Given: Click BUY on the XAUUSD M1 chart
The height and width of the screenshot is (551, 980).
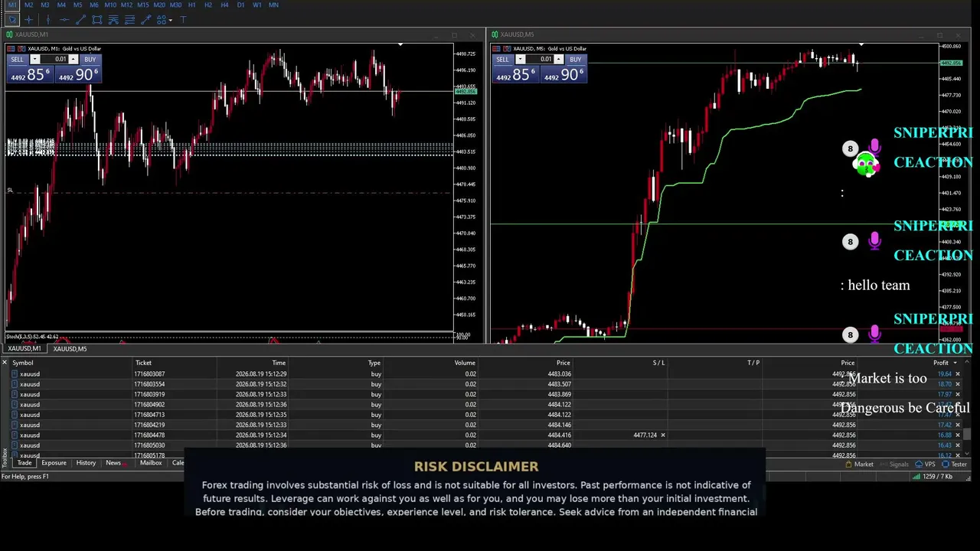Looking at the screenshot, I should (x=90, y=60).
